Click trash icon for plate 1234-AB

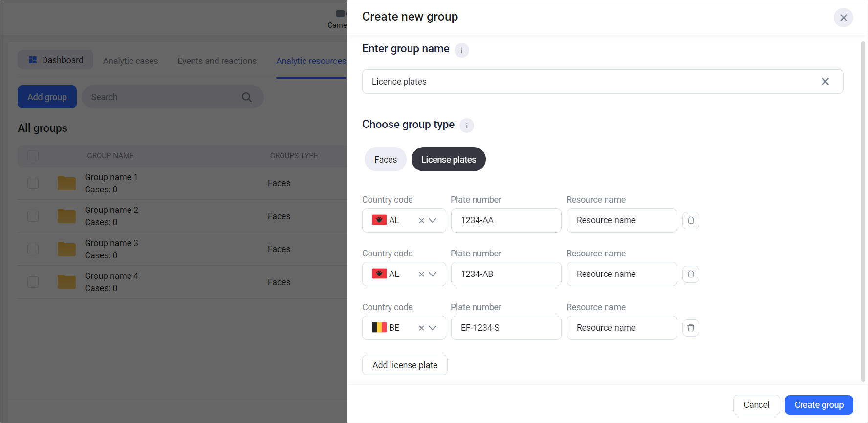[x=691, y=274]
